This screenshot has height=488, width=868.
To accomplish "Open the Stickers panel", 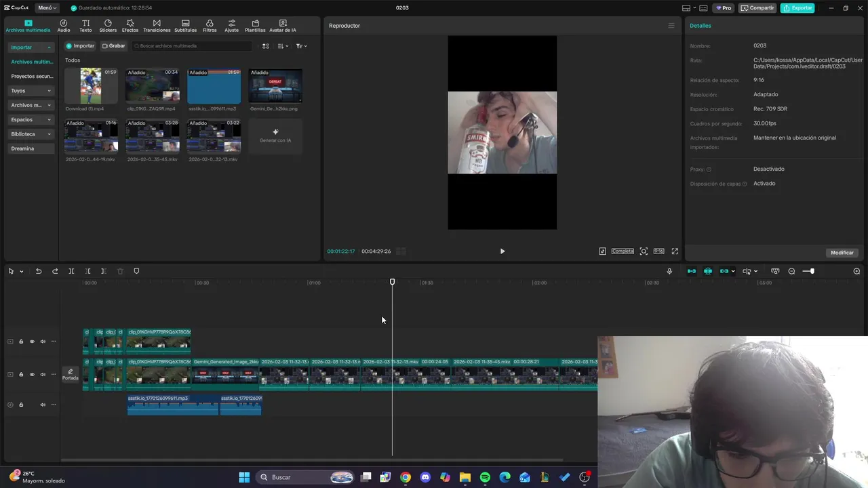I will coord(108,26).
